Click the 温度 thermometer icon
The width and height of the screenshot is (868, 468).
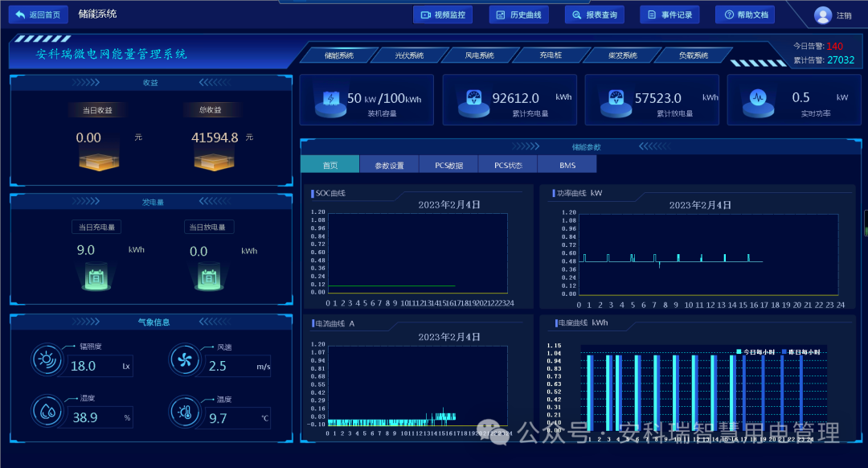click(x=185, y=410)
